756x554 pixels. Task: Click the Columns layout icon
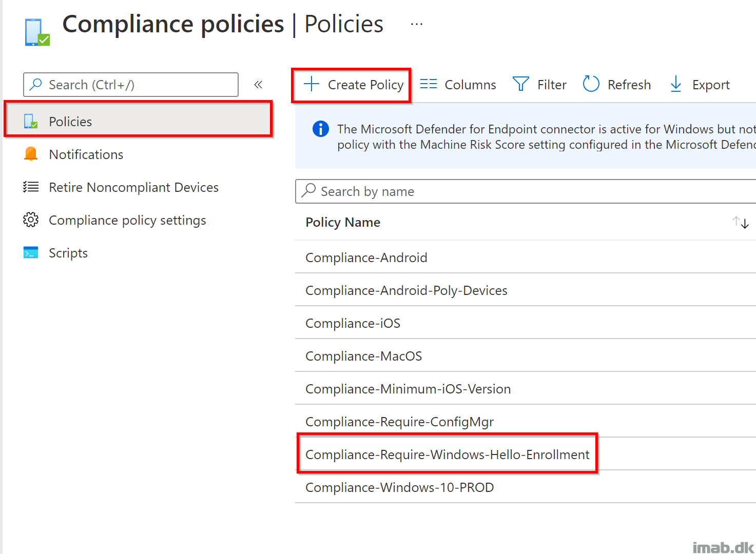click(x=429, y=84)
